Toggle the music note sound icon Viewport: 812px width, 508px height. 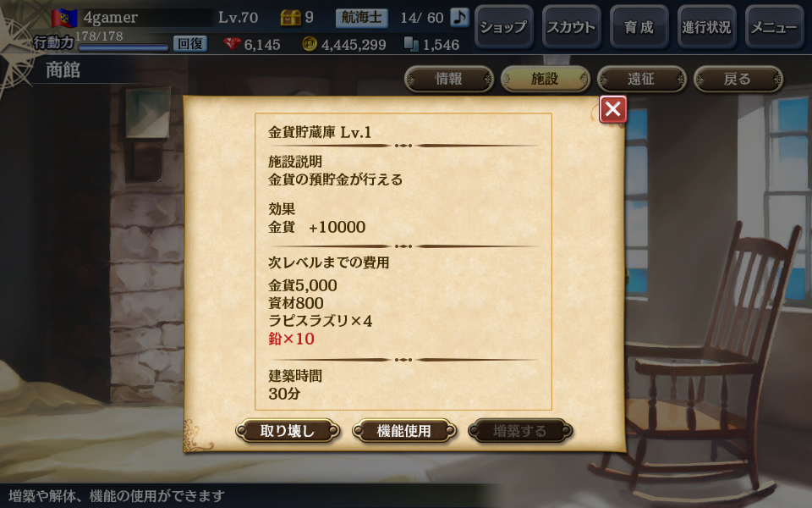pos(458,17)
